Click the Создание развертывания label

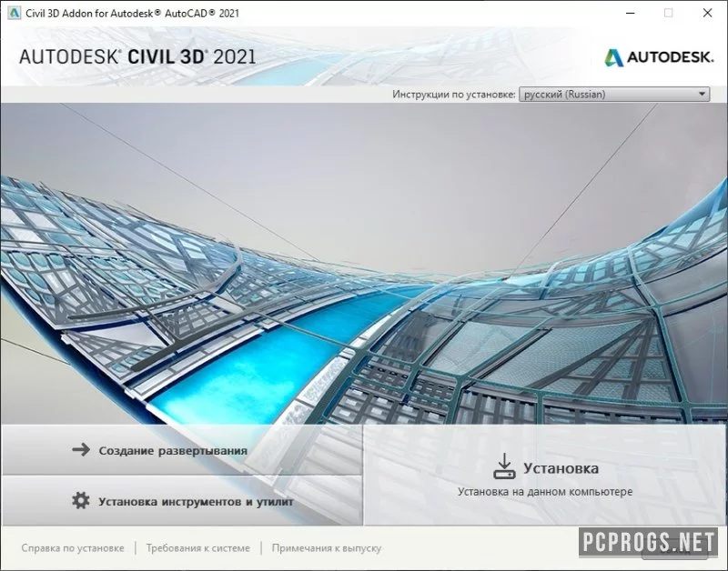point(173,450)
